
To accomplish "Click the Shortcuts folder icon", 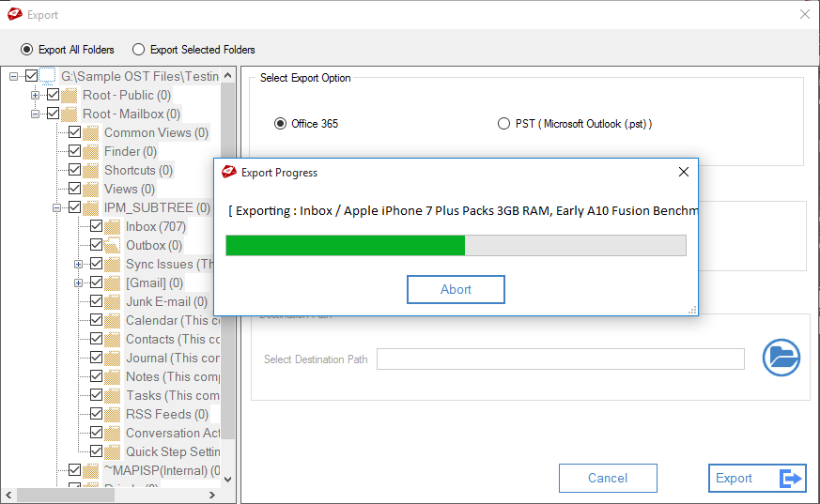I will 90,170.
